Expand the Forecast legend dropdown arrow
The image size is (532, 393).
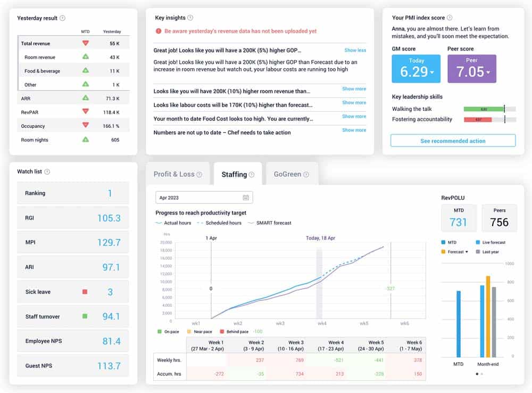(x=467, y=252)
